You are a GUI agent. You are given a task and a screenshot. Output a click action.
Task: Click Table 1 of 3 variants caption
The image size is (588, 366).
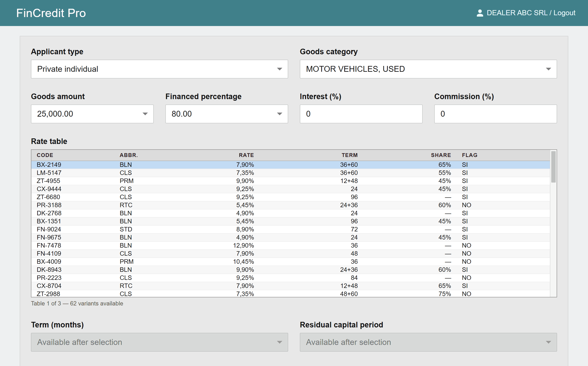(x=77, y=303)
